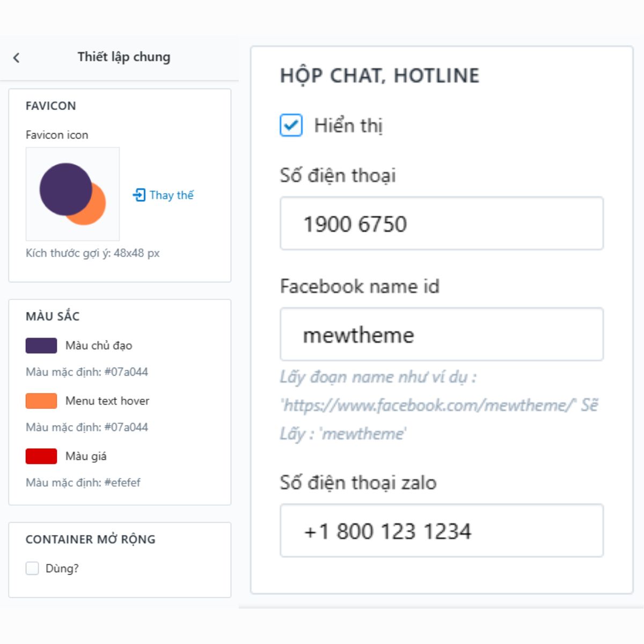Click the Màu mặc định #efefef text
Image resolution: width=644 pixels, height=644 pixels.
(83, 482)
